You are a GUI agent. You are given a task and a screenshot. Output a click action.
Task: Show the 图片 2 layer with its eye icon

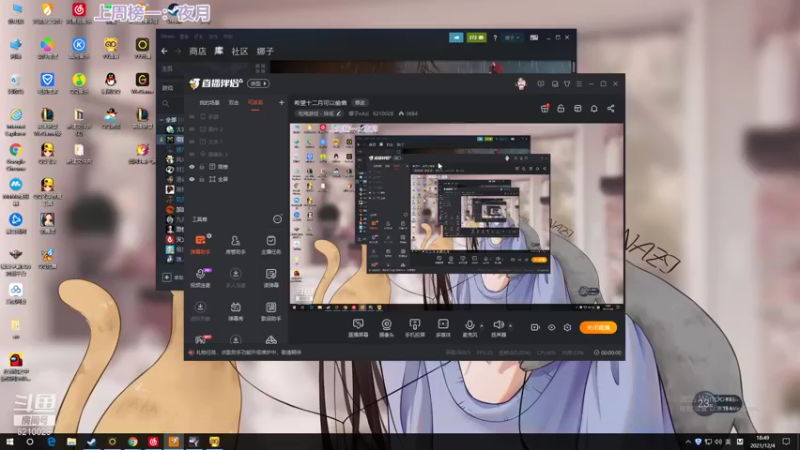pos(192,129)
